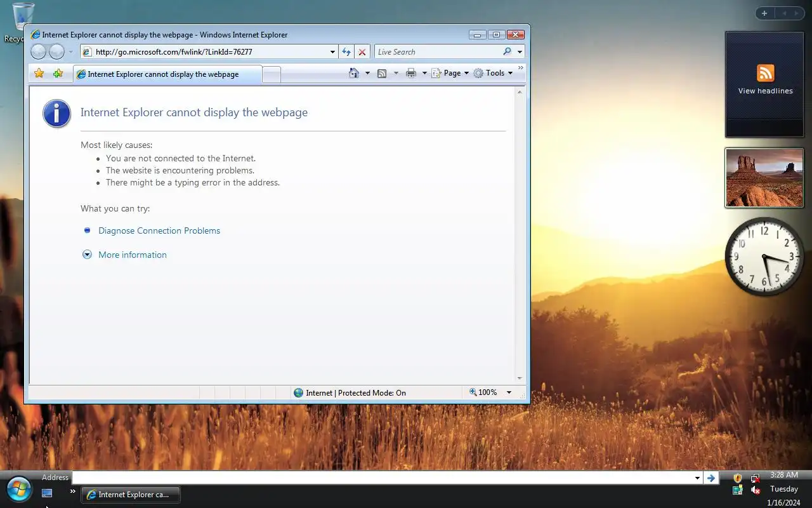The width and height of the screenshot is (812, 508).
Task: Expand the Print options dropdown arrow
Action: [424, 73]
